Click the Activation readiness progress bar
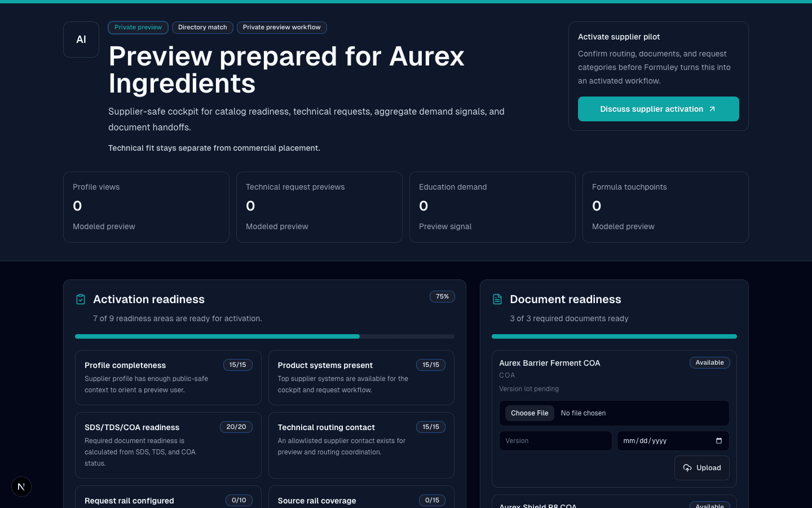Screen dimensions: 812x508 (x=264, y=336)
